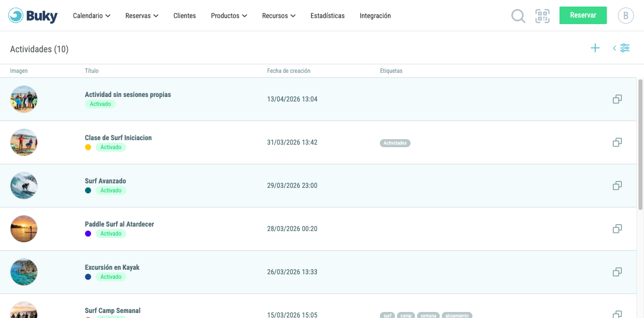Image resolution: width=644 pixels, height=318 pixels.
Task: Click thumbnail of Actividad sin sesiones propias
Action: click(x=24, y=99)
